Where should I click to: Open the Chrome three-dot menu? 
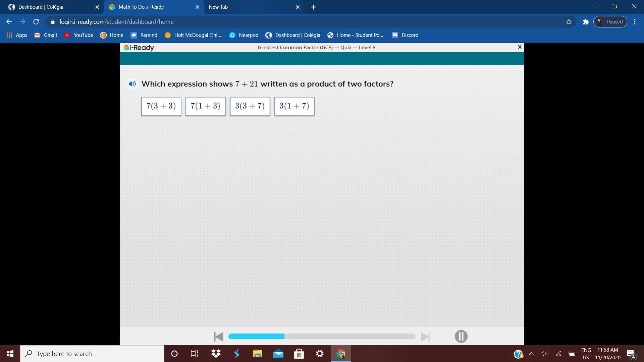635,22
